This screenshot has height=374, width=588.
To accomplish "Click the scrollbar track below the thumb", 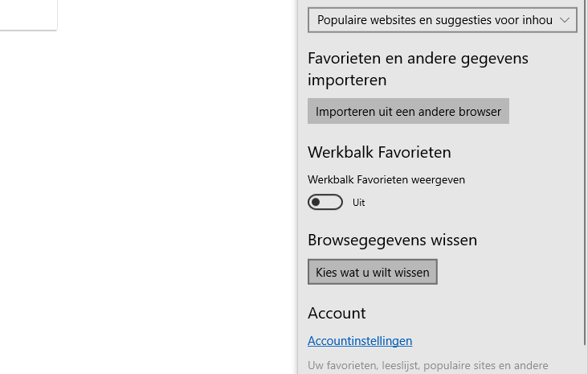I will 586,360.
